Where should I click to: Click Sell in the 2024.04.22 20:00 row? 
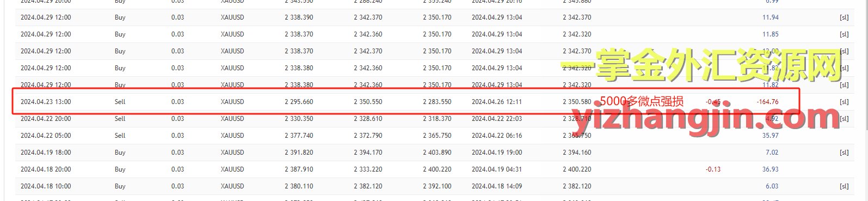coord(120,119)
